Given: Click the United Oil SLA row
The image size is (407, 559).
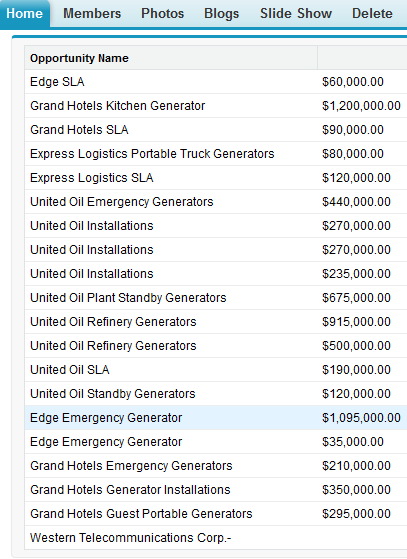Looking at the screenshot, I should (x=216, y=370).
